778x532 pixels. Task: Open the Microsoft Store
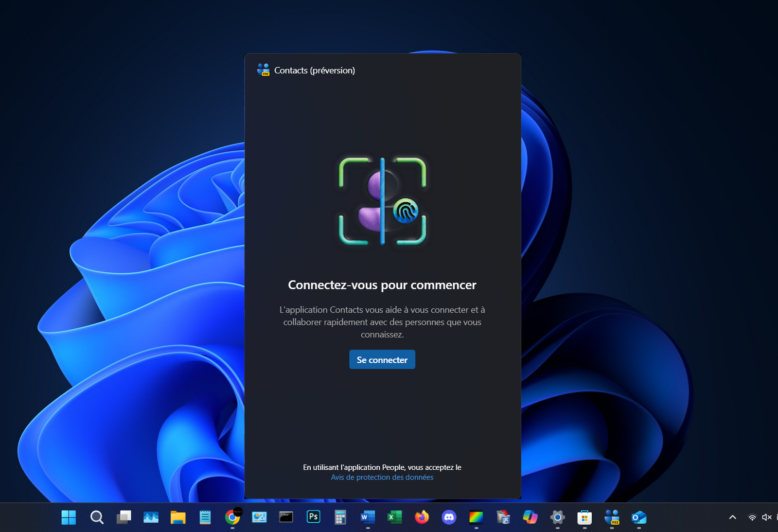click(584, 517)
